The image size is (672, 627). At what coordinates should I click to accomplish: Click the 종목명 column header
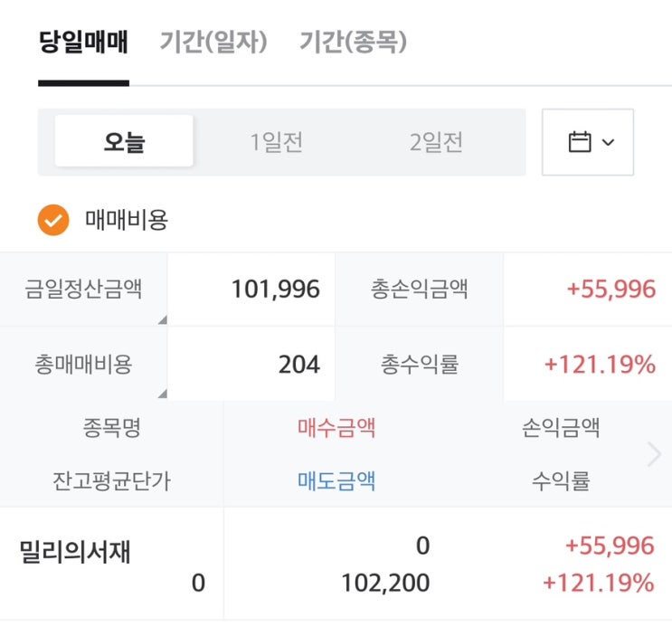pos(111,427)
